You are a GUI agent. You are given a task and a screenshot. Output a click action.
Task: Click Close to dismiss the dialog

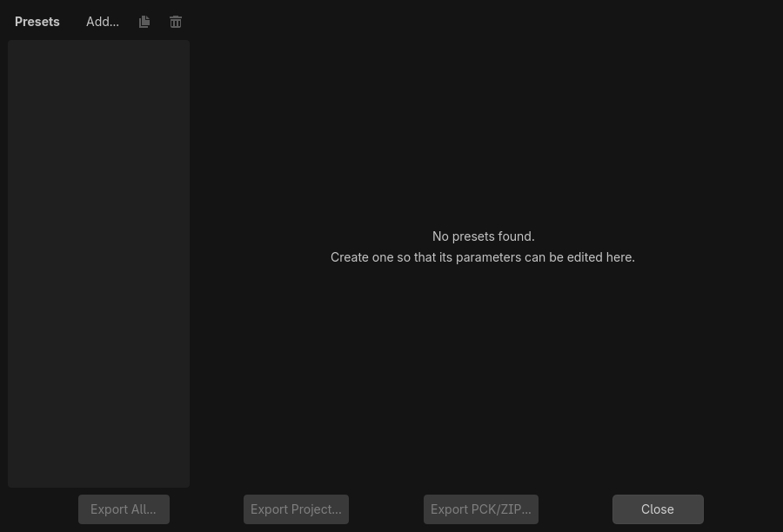click(x=658, y=509)
